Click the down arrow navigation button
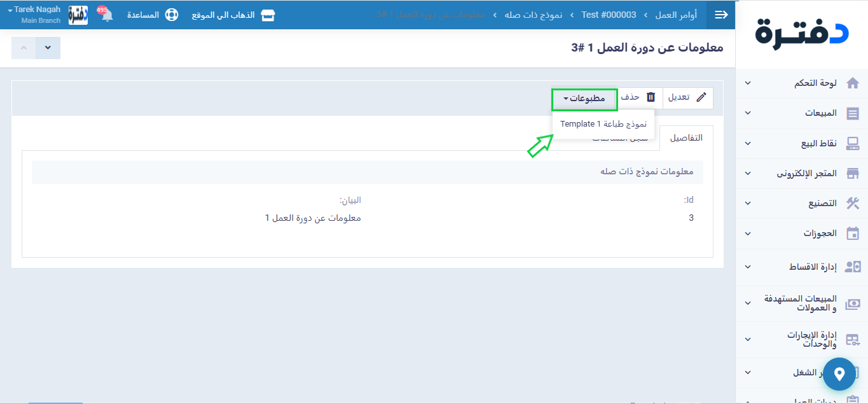Image resolution: width=868 pixels, height=404 pixels. 48,48
